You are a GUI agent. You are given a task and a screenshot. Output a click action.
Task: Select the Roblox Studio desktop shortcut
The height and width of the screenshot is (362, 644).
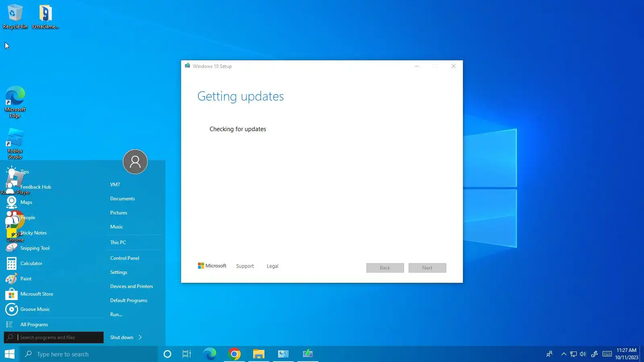[15, 144]
